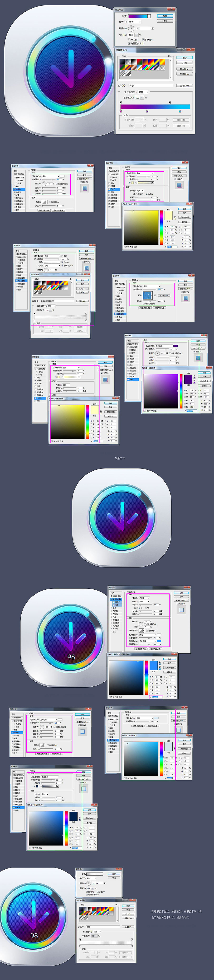This screenshot has width=214, height=980.
Task: Click the angle dial beside the 90 value
Action: click(131, 28)
